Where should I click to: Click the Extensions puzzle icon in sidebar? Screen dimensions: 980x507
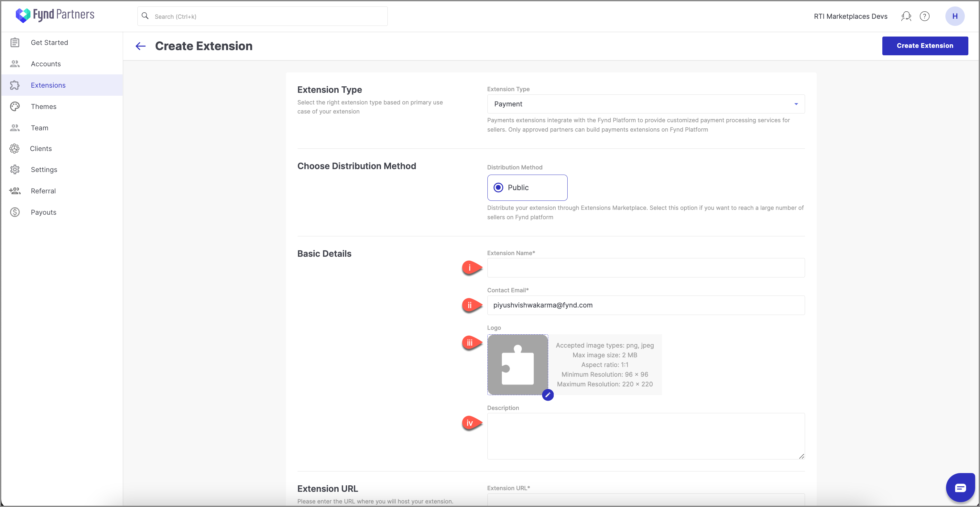point(15,85)
